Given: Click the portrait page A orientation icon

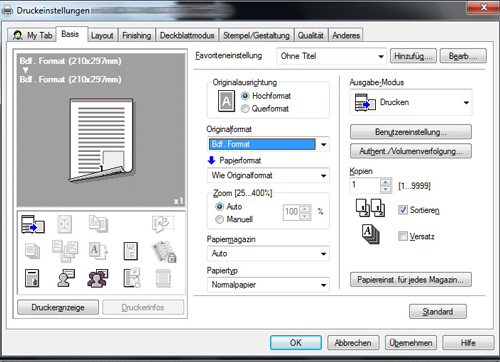Looking at the screenshot, I should click(x=226, y=101).
